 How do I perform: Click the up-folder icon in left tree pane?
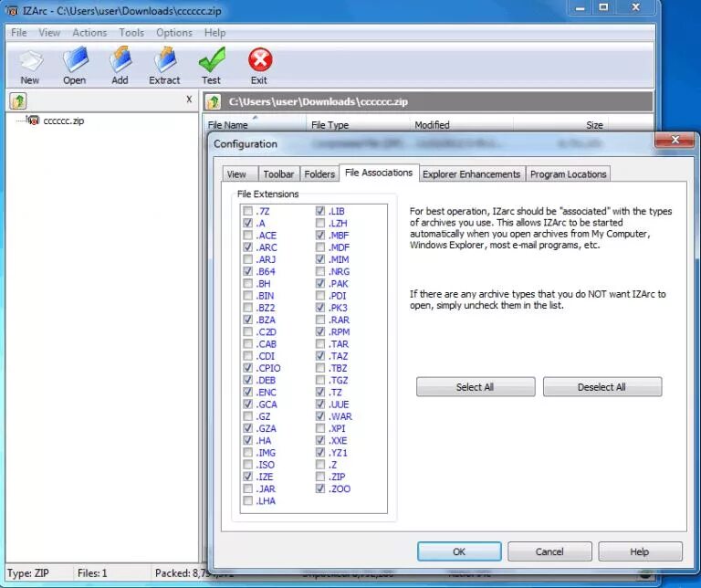click(18, 101)
